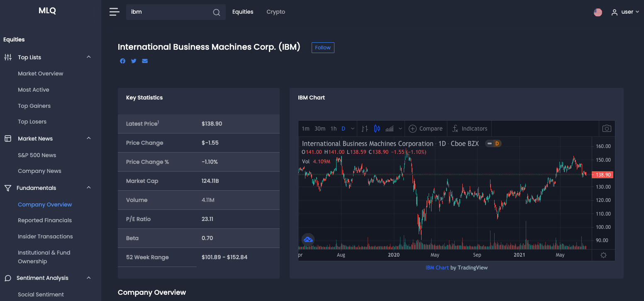Click the Sentiment Analysis chat bubble icon

8,278
